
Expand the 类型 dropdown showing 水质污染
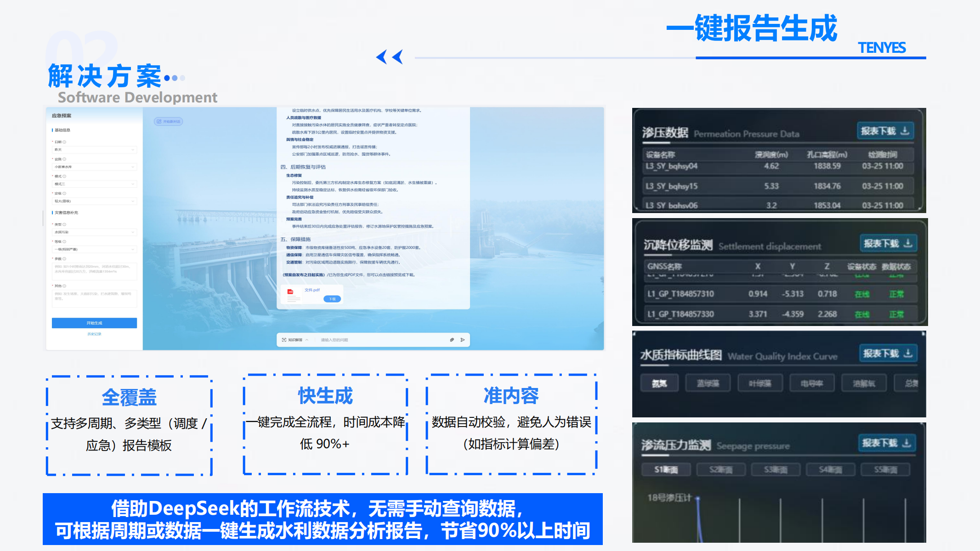point(94,232)
